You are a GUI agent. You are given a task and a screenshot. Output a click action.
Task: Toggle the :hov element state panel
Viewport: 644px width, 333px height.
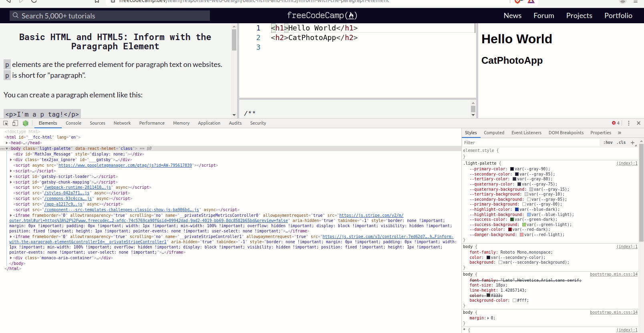tap(608, 143)
